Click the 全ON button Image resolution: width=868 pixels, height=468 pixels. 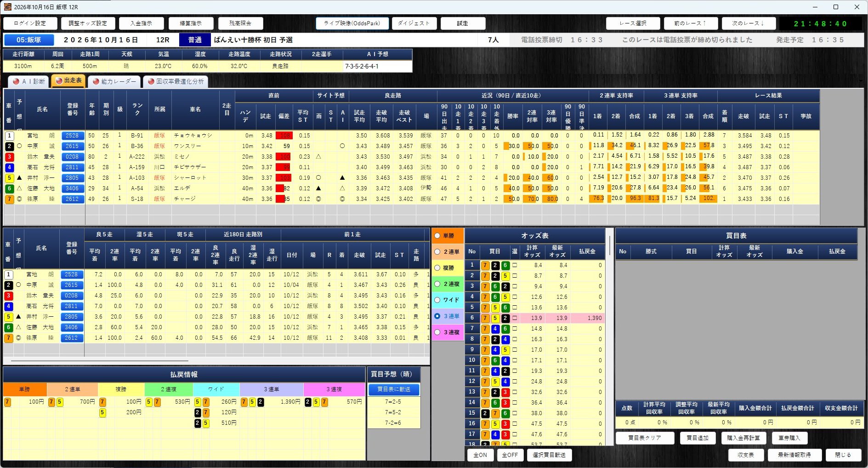coord(480,455)
